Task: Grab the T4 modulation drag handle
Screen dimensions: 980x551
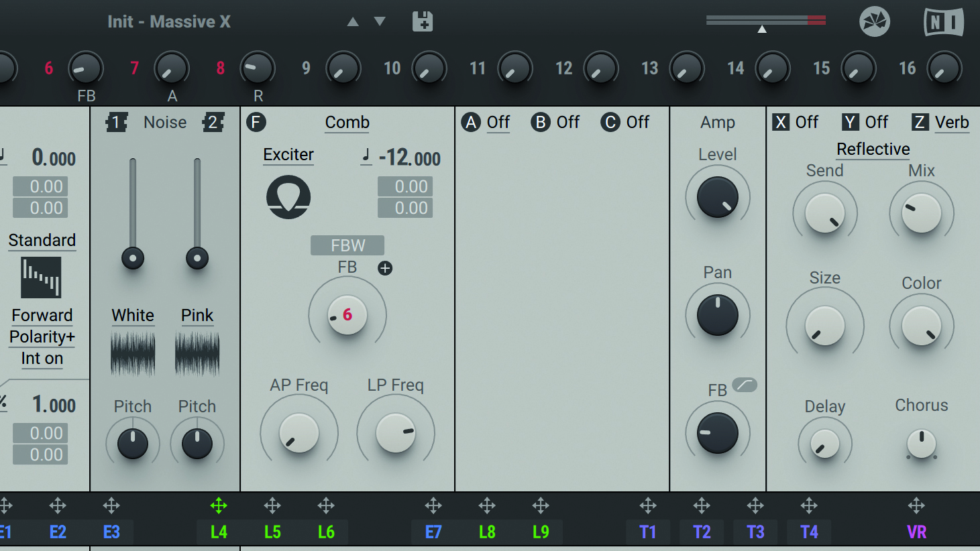Action: coord(809,505)
